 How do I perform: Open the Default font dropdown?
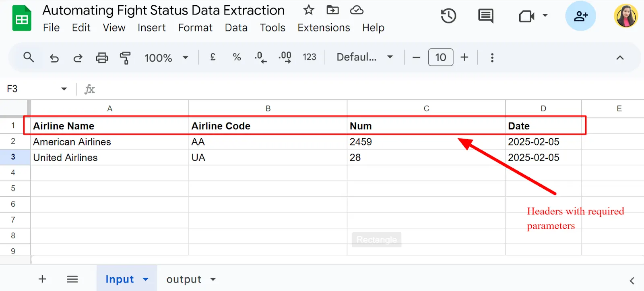(x=365, y=57)
